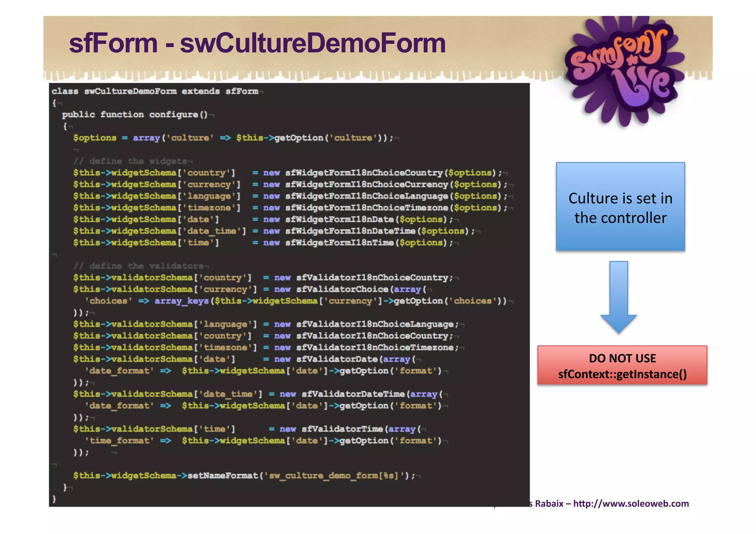Click the comment "// define the validators"
The image size is (756, 534).
pos(138,266)
